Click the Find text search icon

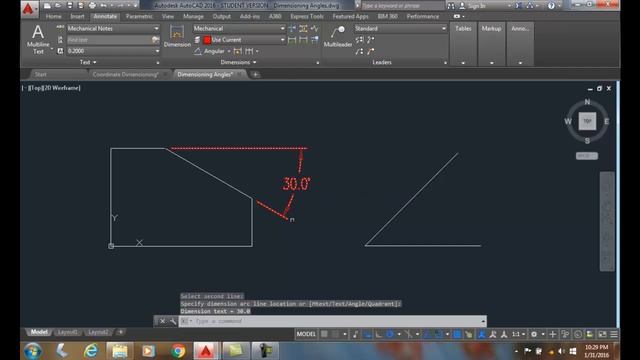155,40
